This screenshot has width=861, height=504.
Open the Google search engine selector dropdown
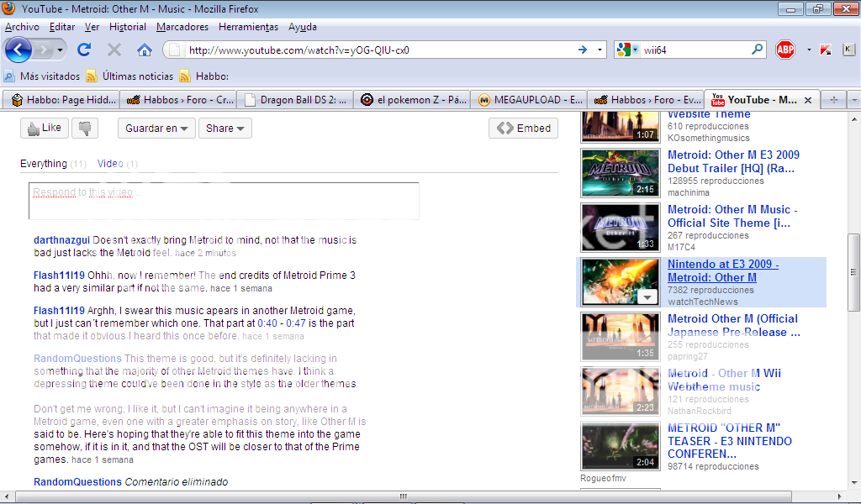[627, 50]
